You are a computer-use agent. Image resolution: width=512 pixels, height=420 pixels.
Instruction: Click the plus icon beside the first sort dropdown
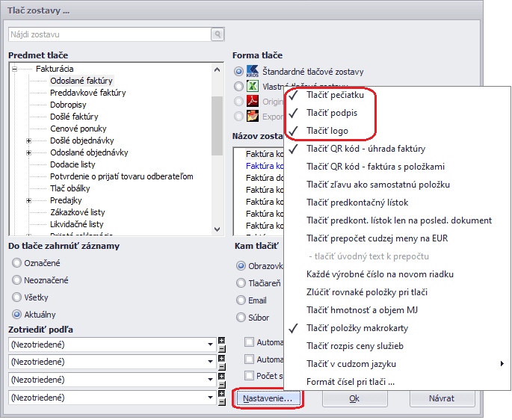pyautogui.click(x=221, y=341)
